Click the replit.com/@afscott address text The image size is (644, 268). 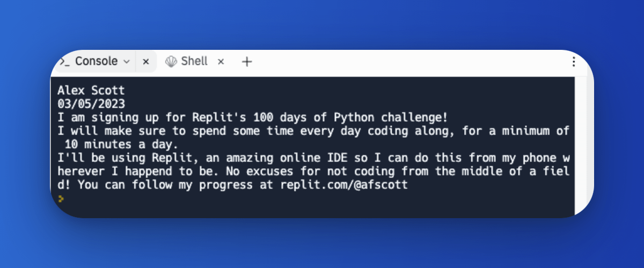tap(344, 185)
